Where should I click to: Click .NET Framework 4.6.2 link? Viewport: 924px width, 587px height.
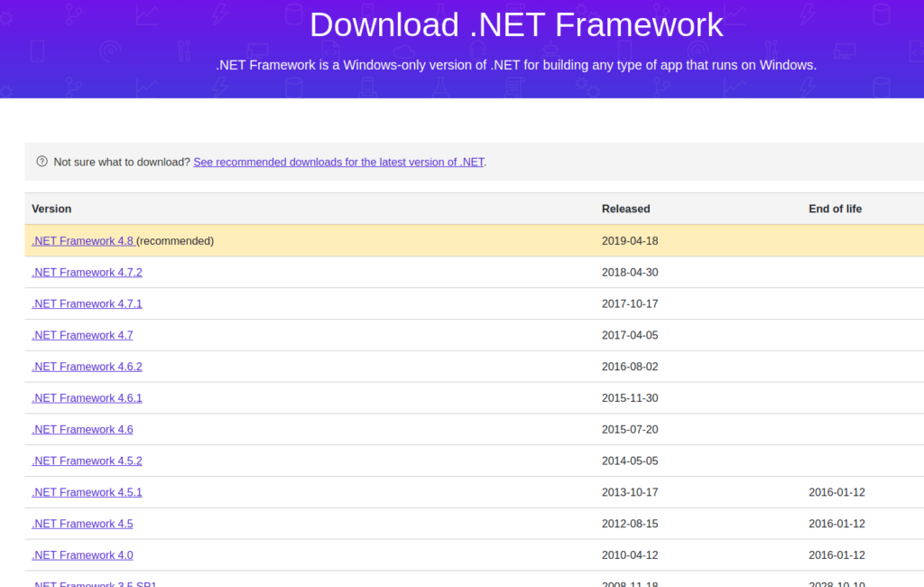tap(87, 367)
